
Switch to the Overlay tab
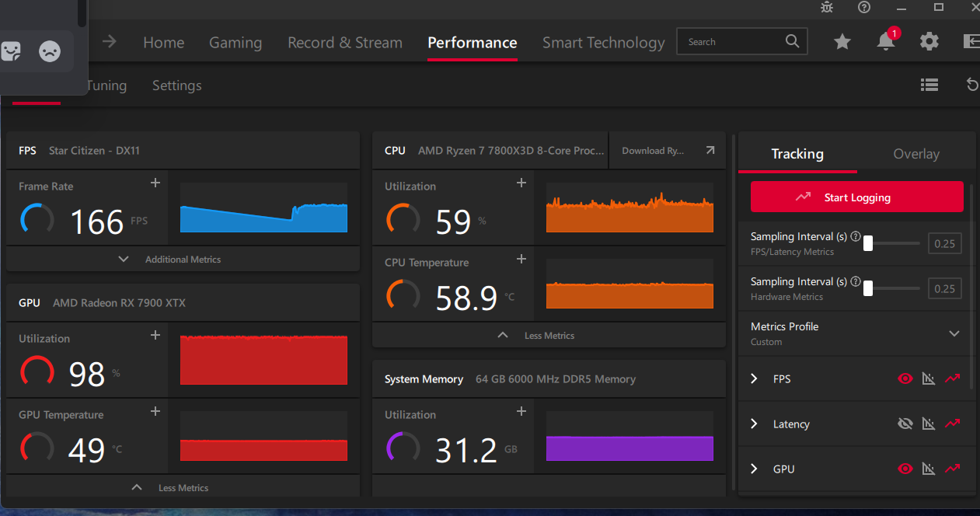[x=916, y=154]
